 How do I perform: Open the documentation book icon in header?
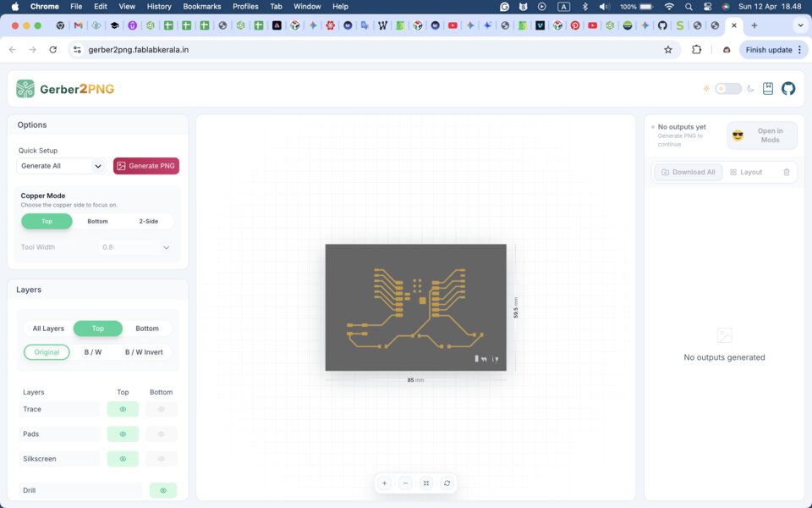pyautogui.click(x=768, y=89)
